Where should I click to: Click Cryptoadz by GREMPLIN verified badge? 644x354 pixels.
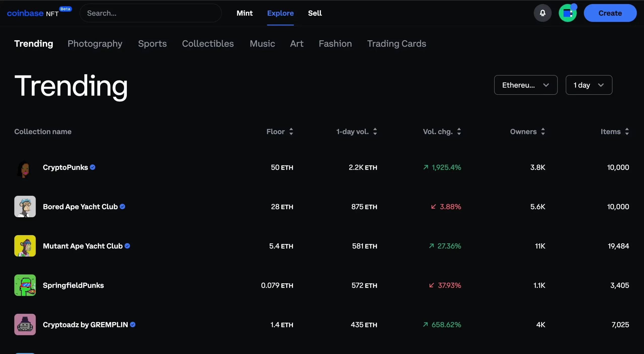point(133,324)
